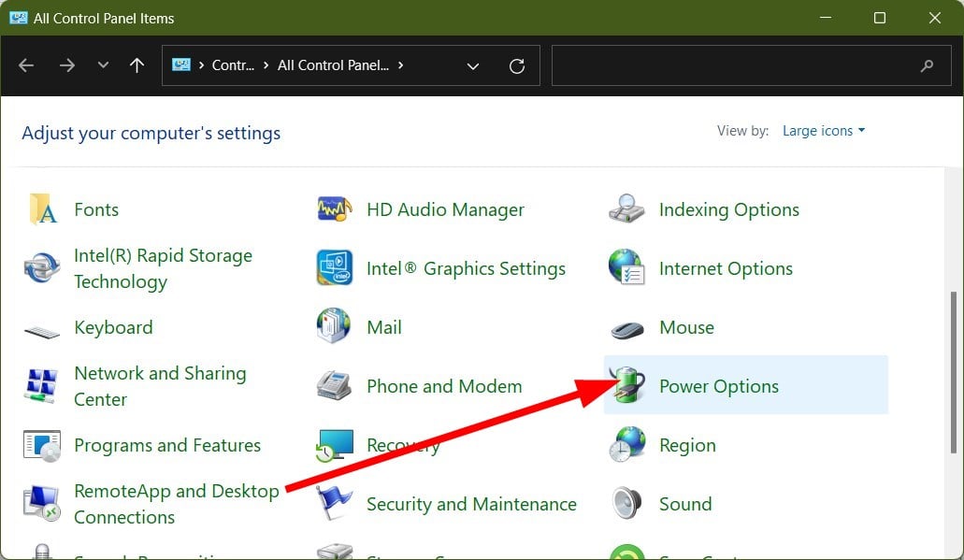The image size is (964, 560).
Task: Go up one level with up arrow
Action: pyautogui.click(x=137, y=65)
